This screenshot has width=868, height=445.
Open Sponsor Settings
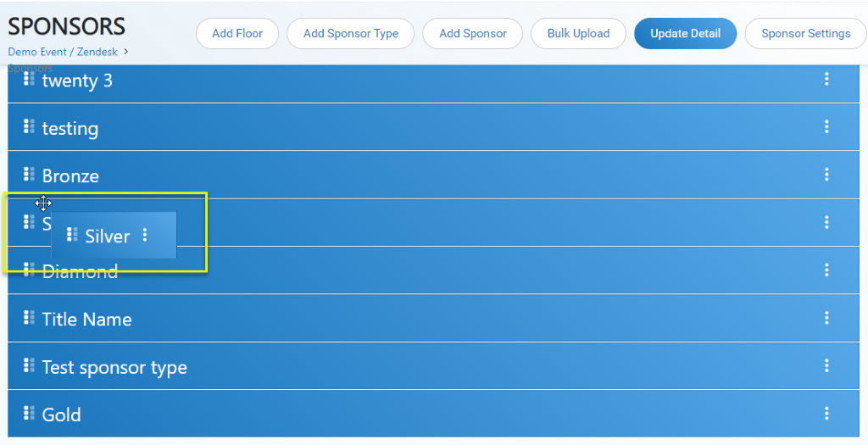806,33
